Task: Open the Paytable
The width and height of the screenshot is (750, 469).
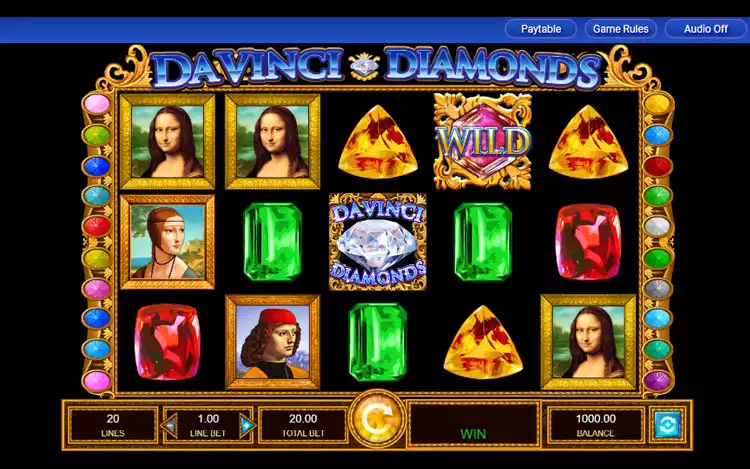Action: pyautogui.click(x=540, y=29)
